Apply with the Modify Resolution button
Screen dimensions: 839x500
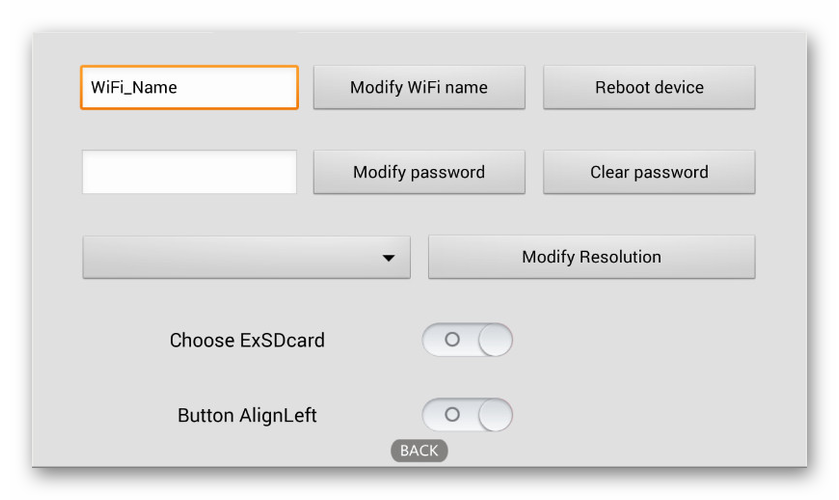591,257
